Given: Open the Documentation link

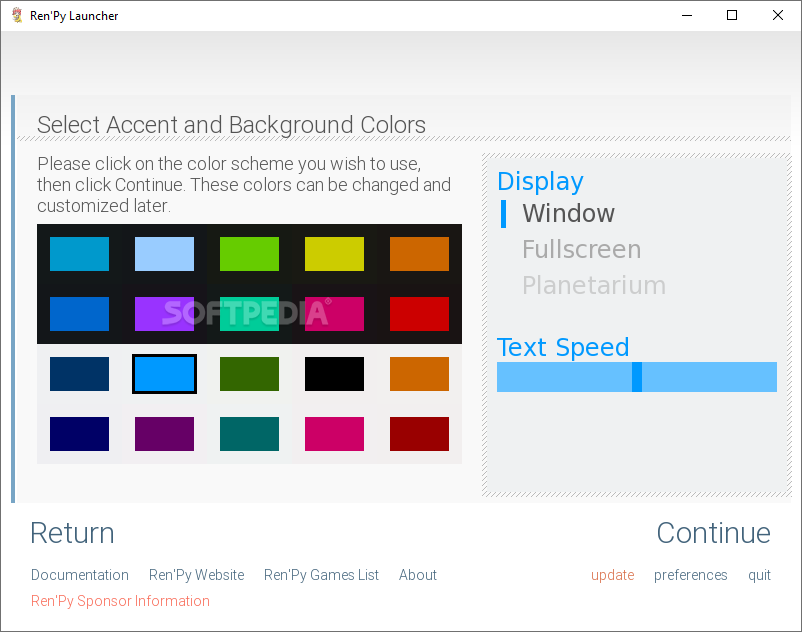Looking at the screenshot, I should click(80, 575).
